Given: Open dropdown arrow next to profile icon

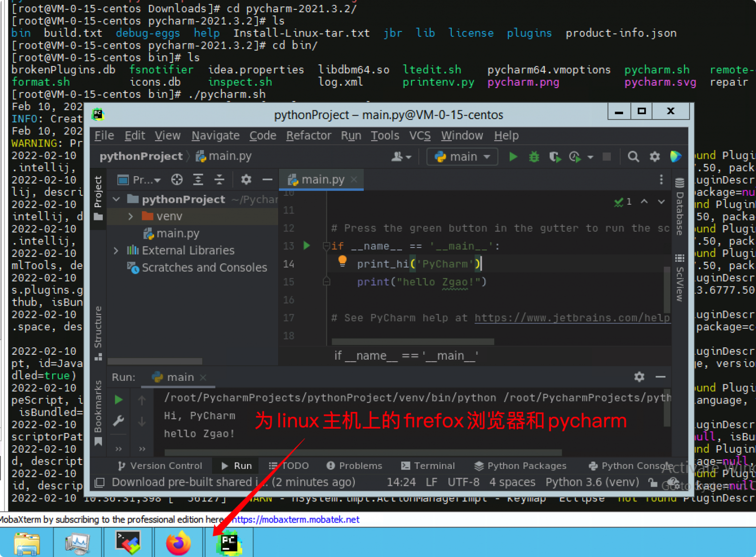Looking at the screenshot, I should (x=590, y=157).
